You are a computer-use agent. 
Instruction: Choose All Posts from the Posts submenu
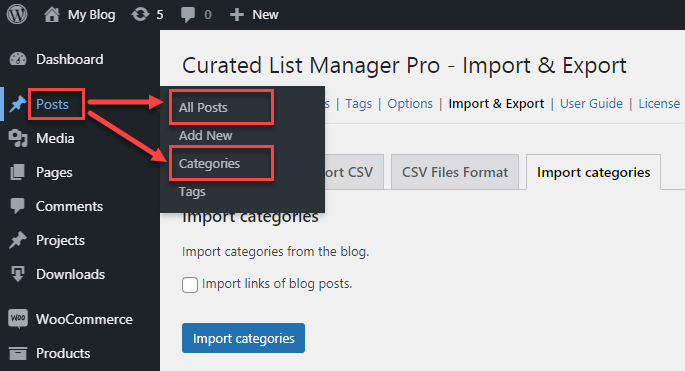203,107
